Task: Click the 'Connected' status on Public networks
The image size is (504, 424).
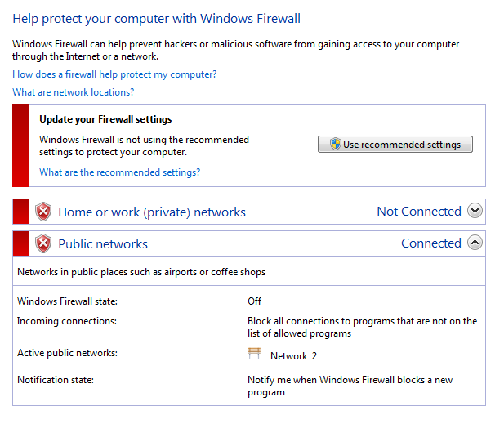Action: coord(431,243)
